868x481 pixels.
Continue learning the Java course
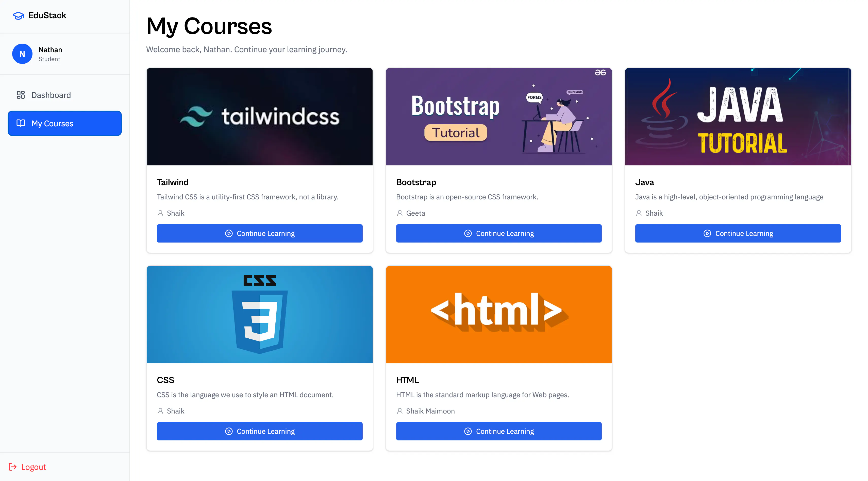click(738, 233)
